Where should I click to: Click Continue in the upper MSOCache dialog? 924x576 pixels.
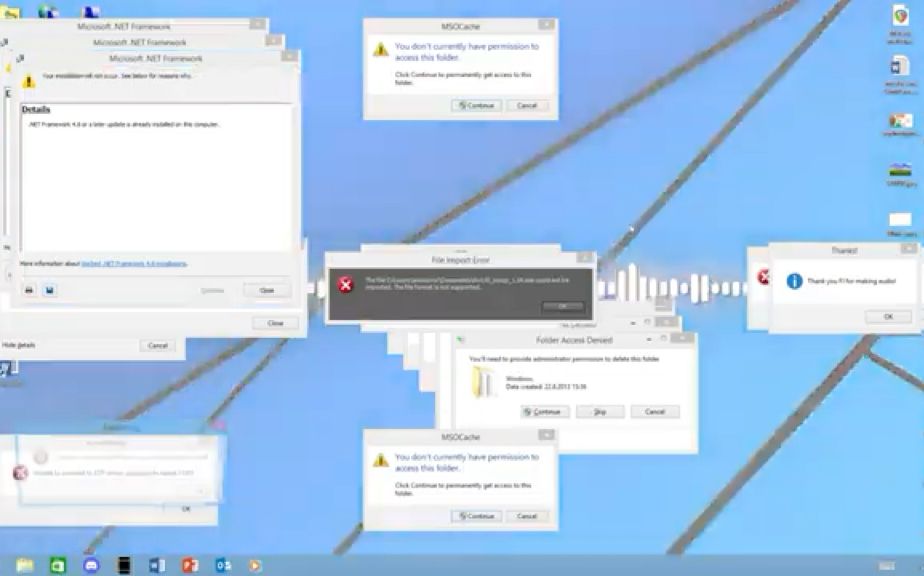[476, 106]
